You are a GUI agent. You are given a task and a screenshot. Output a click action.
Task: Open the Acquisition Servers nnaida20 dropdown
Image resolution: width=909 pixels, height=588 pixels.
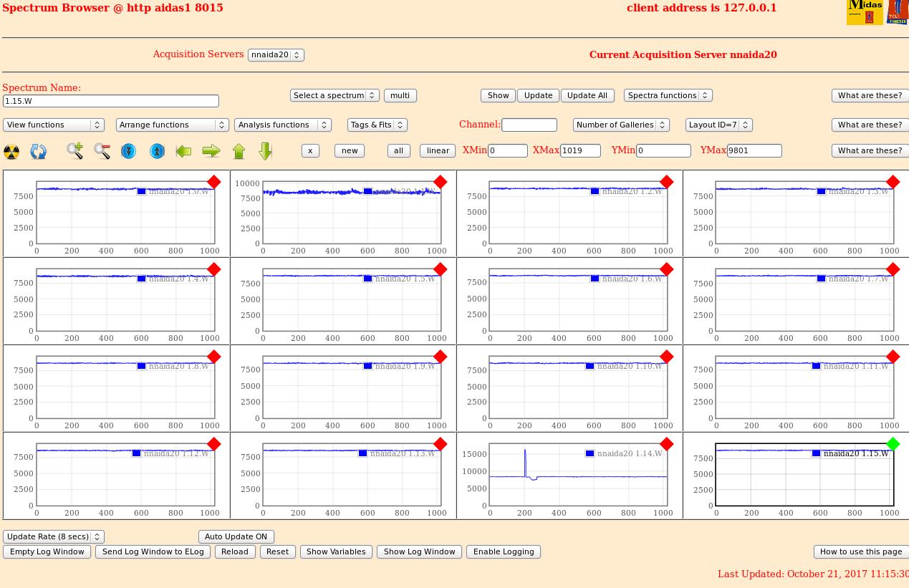coord(276,55)
